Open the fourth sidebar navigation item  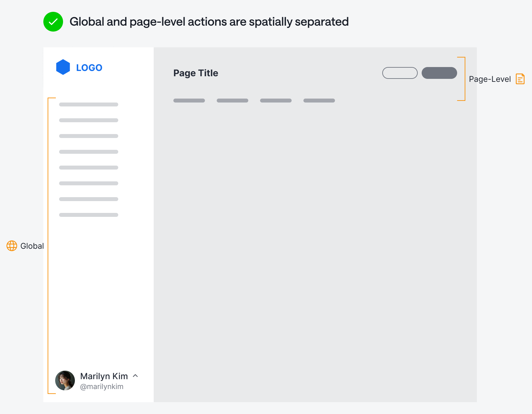(x=89, y=152)
